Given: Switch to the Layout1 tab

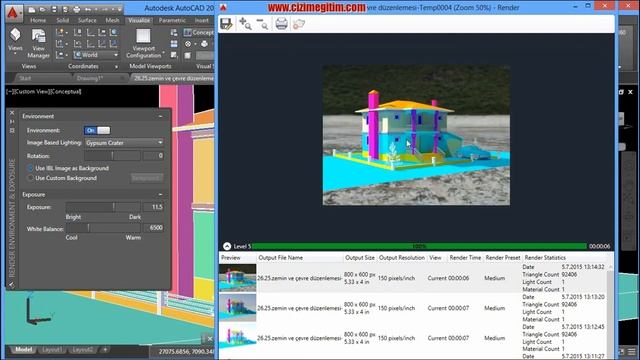Looking at the screenshot, I should [52, 350].
